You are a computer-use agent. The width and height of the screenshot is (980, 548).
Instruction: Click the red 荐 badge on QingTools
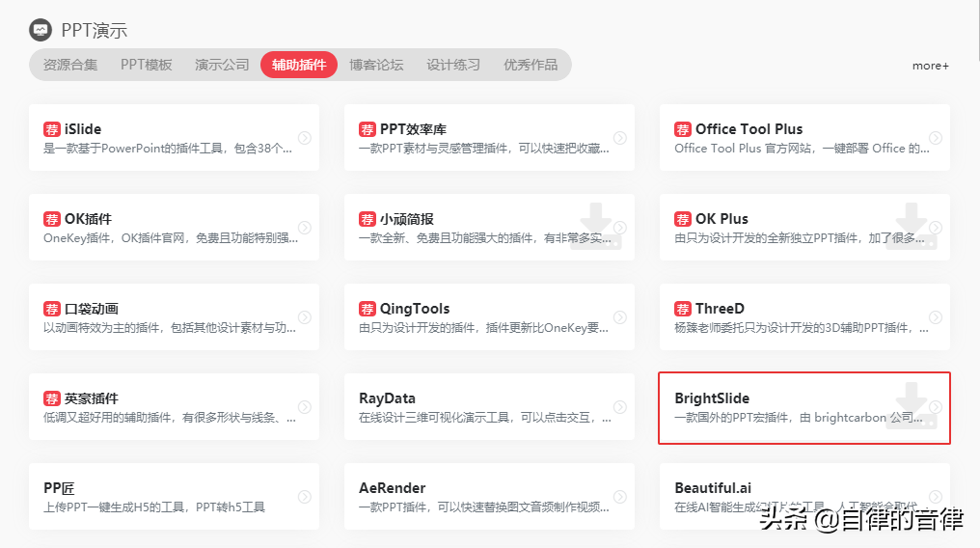click(x=367, y=309)
